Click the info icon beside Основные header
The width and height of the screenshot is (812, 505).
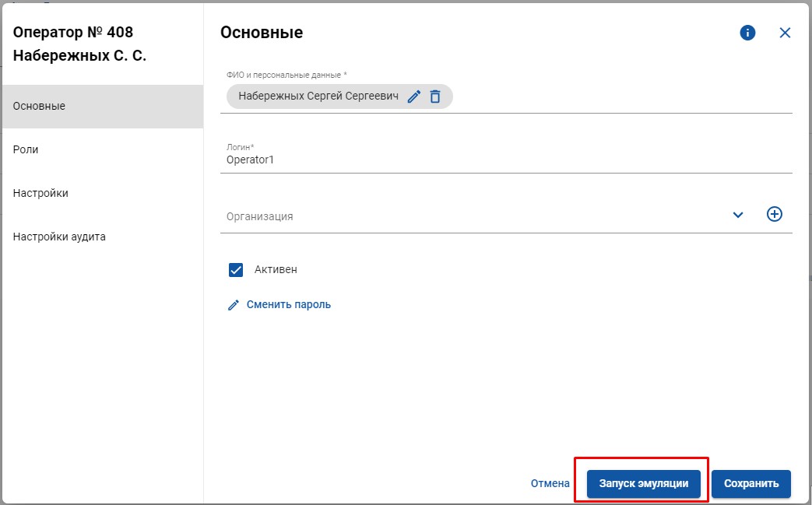coord(747,33)
